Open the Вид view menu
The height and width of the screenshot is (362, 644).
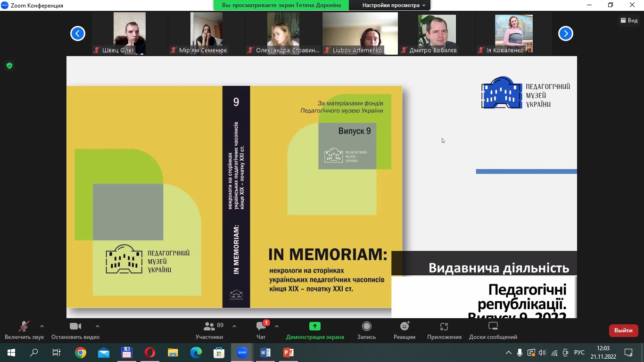pyautogui.click(x=629, y=20)
